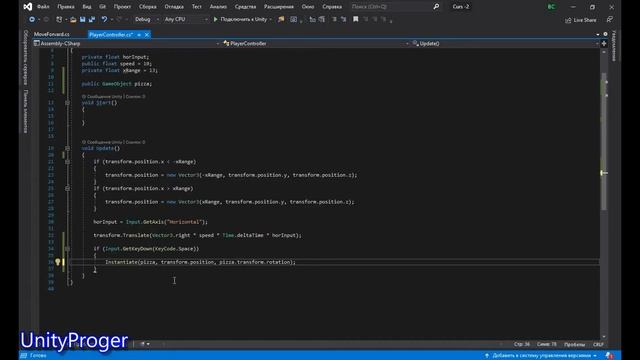This screenshot has width=640, height=360.
Task: Open the Assembly-CSharp project dropdown
Action: pos(127,43)
